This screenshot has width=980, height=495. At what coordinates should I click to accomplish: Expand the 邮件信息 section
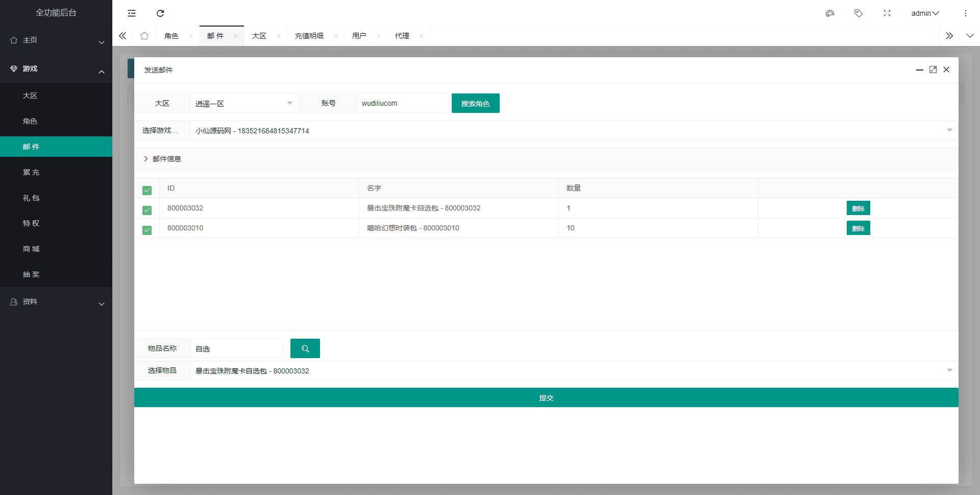546,159
